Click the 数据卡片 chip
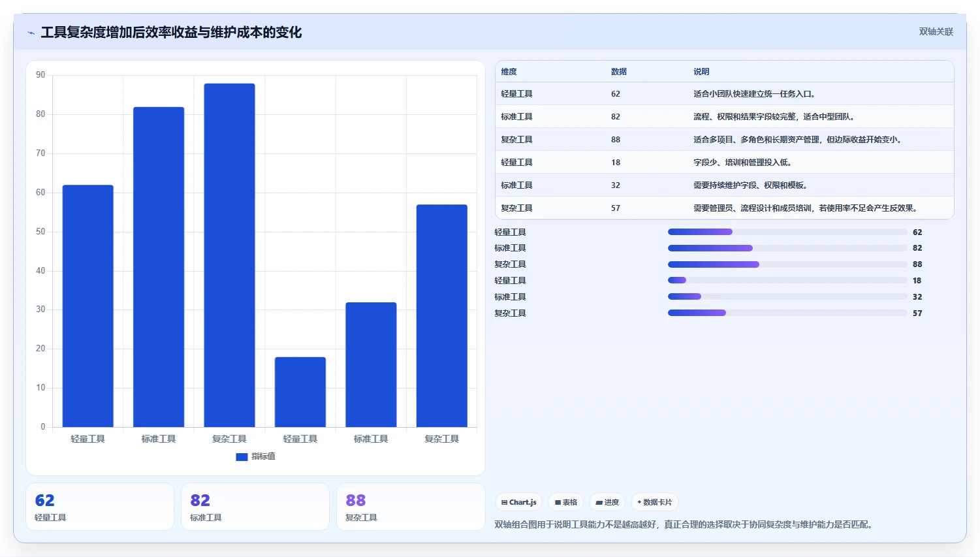The height and width of the screenshot is (557, 980). pyautogui.click(x=654, y=502)
